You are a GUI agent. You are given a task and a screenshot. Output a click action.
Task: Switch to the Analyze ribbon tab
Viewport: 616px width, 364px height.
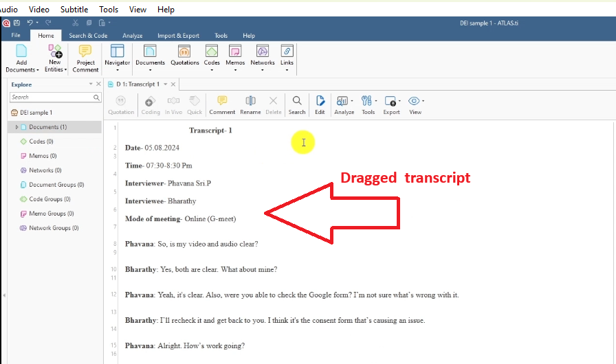pos(133,35)
